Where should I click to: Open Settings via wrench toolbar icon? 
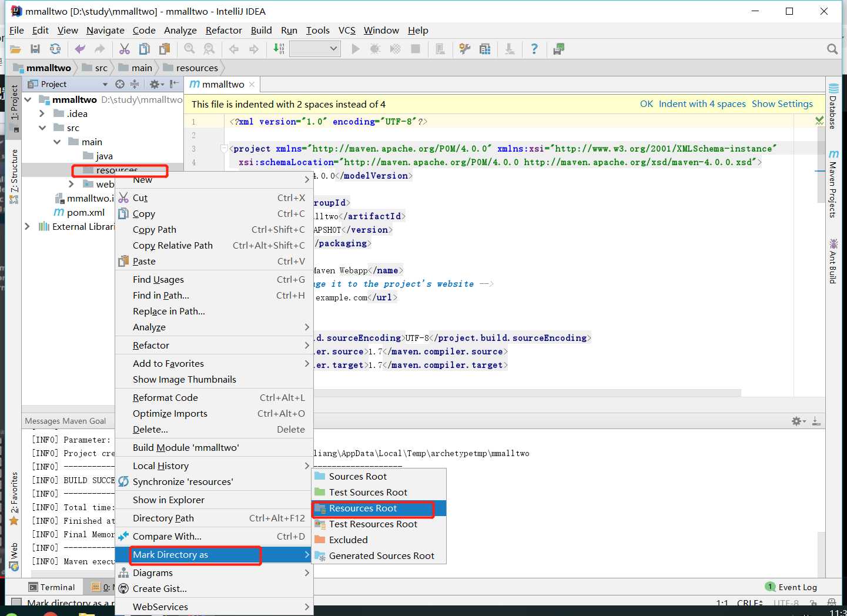tap(464, 49)
